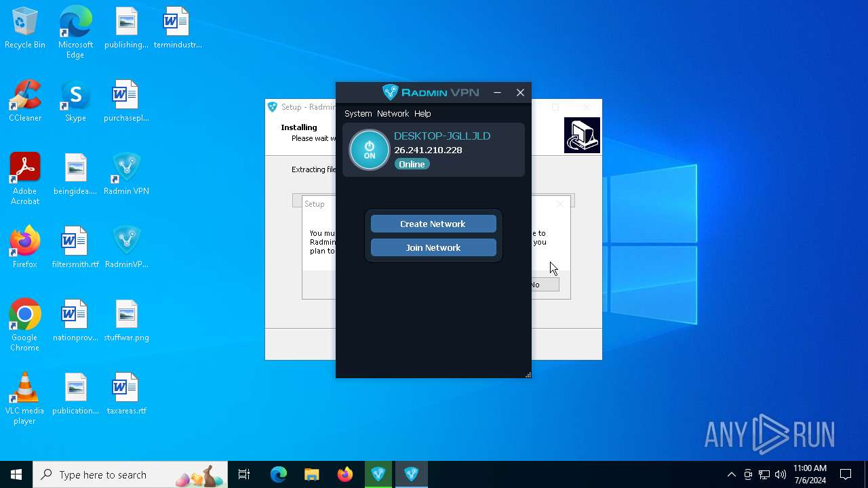Click the Radmin VPN window resize grip
Image resolution: width=868 pixels, height=488 pixels.
[x=528, y=374]
